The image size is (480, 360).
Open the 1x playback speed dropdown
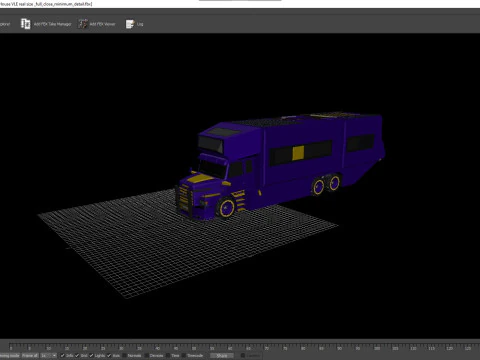49,355
